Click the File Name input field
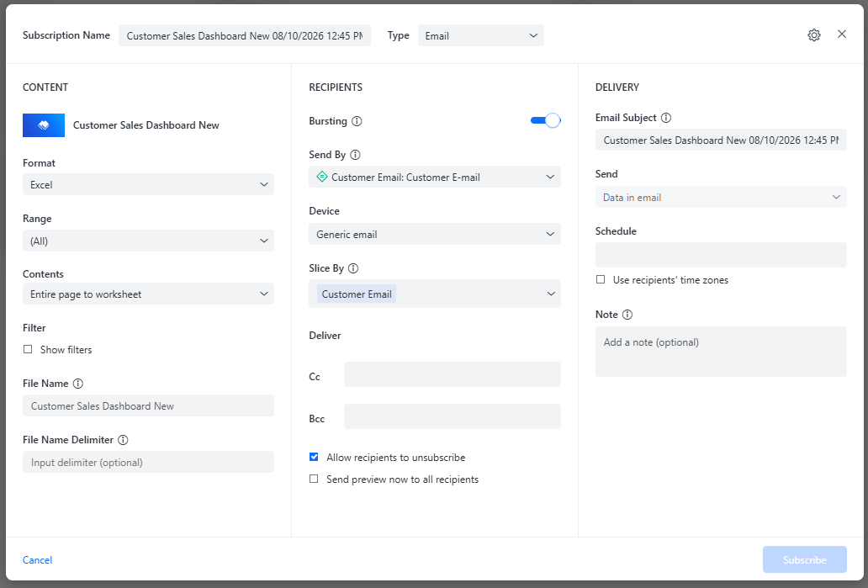The image size is (868, 588). (x=148, y=405)
